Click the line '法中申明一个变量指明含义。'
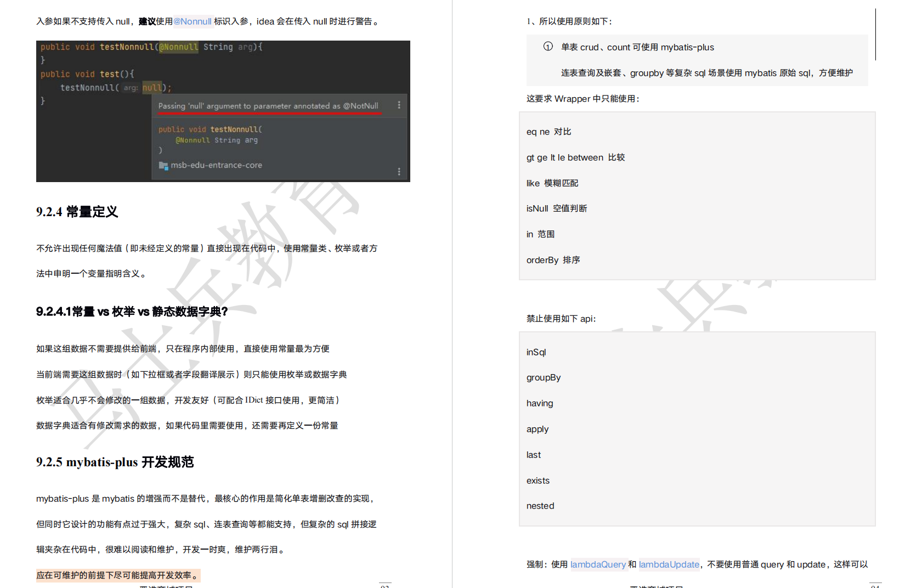 [x=92, y=274]
